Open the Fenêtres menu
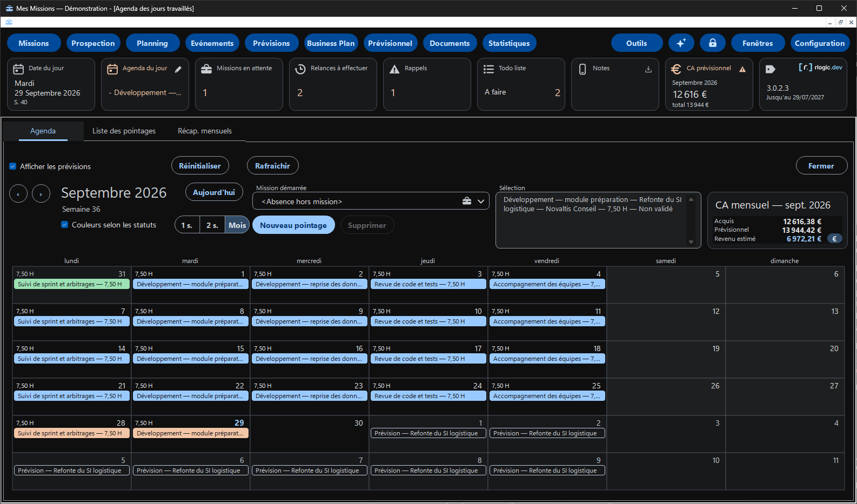This screenshot has width=857, height=504. pyautogui.click(x=758, y=43)
